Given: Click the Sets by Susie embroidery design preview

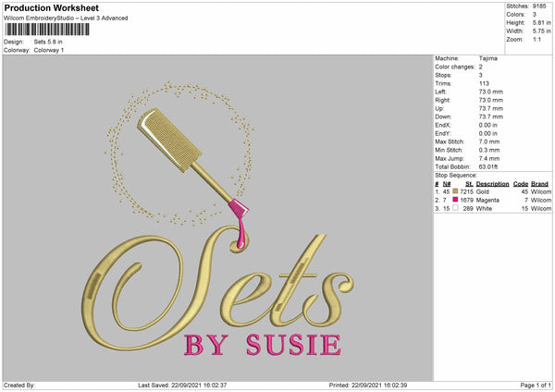Looking at the screenshot, I should [x=218, y=218].
